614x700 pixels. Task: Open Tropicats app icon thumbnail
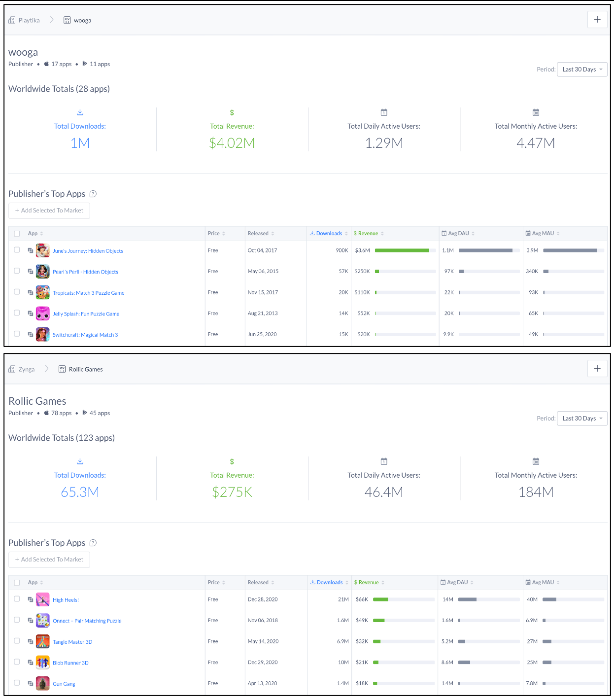tap(43, 292)
